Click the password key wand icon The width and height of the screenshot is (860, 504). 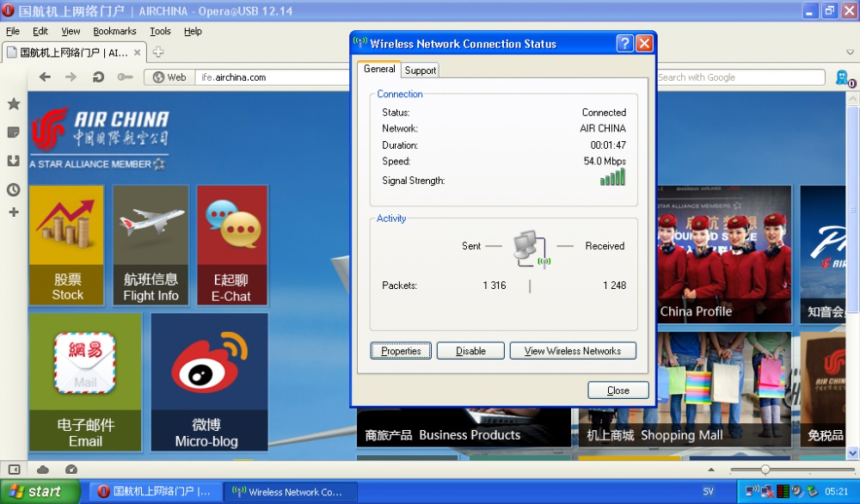(126, 77)
